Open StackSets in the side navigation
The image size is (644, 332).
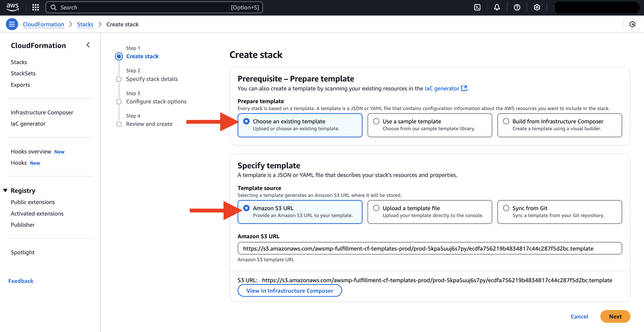click(23, 73)
